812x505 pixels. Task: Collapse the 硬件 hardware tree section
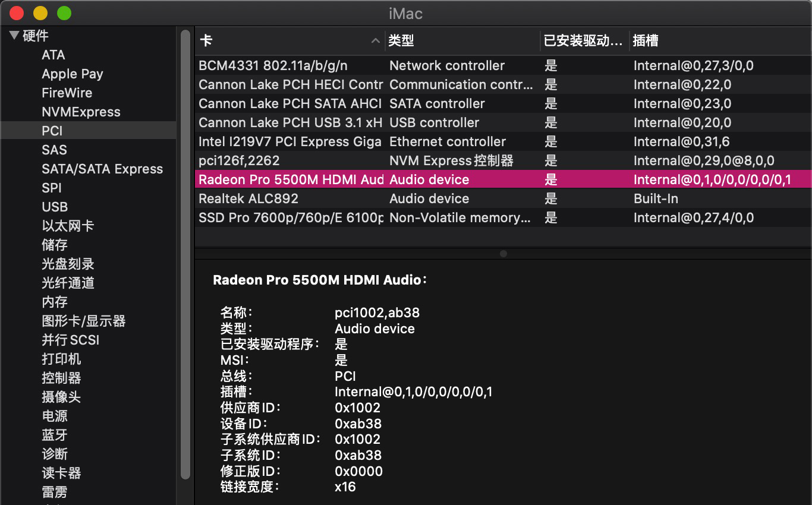click(14, 36)
